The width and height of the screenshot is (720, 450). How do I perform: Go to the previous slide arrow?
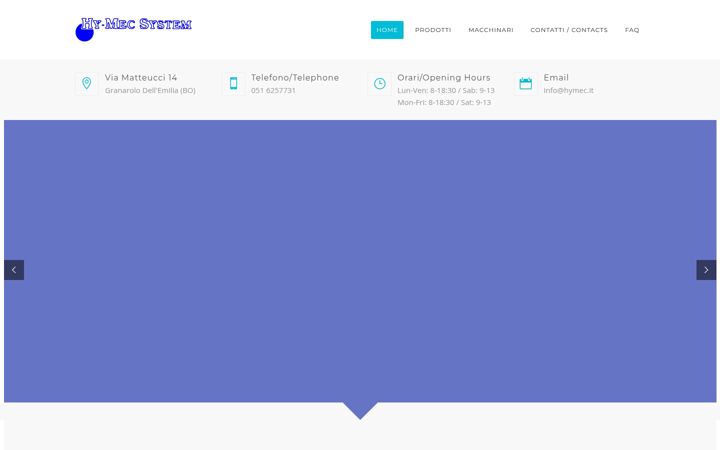click(x=14, y=270)
